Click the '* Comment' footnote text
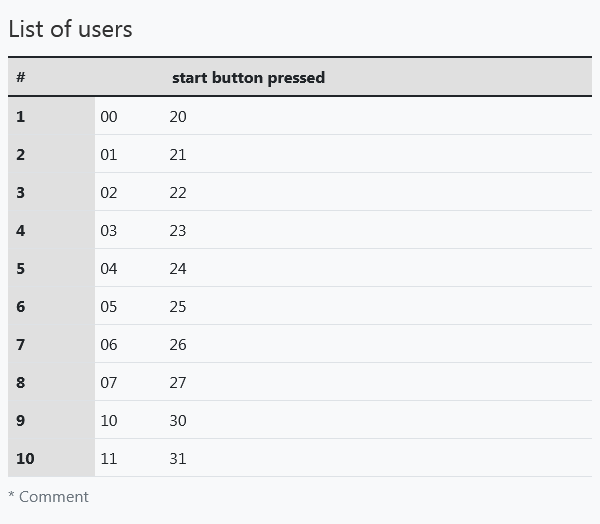Image resolution: width=600 pixels, height=524 pixels. tap(48, 496)
